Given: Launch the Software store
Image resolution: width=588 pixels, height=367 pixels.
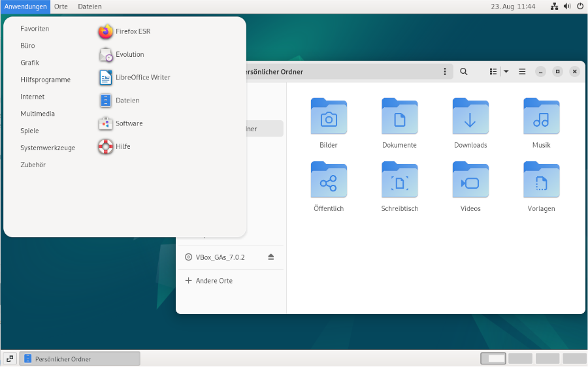Looking at the screenshot, I should click(x=120, y=123).
